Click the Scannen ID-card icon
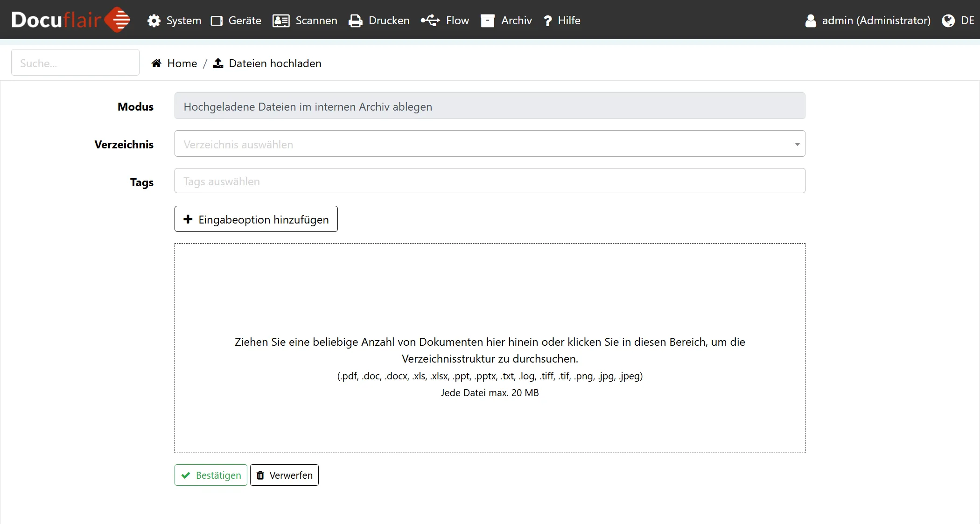This screenshot has width=980, height=524. click(281, 21)
